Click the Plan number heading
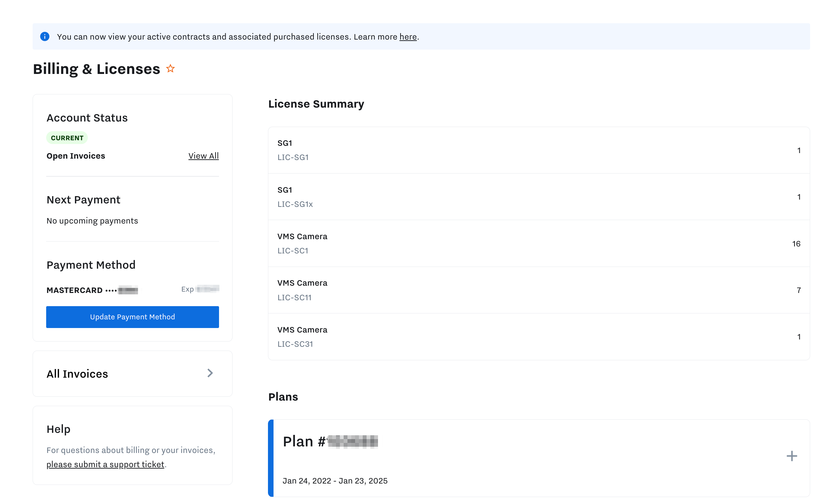 click(x=330, y=442)
